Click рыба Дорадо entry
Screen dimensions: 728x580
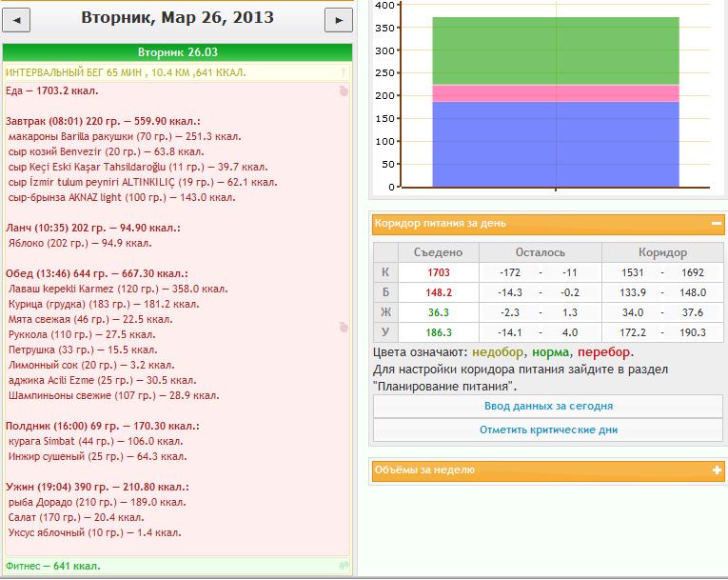pyautogui.click(x=97, y=503)
